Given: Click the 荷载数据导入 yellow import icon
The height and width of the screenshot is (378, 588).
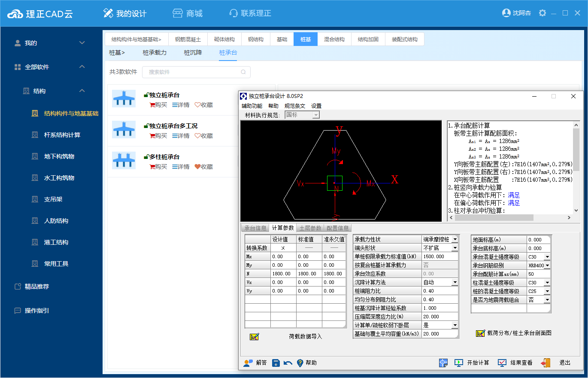Looking at the screenshot, I should point(254,337).
